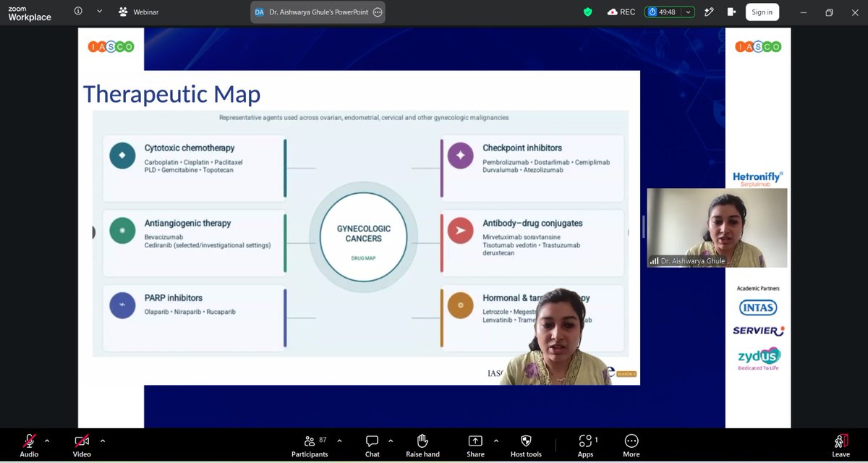
Task: Click 'Pembrolizumab • Dostarlimab • Cemiplimab' text
Action: click(x=546, y=162)
